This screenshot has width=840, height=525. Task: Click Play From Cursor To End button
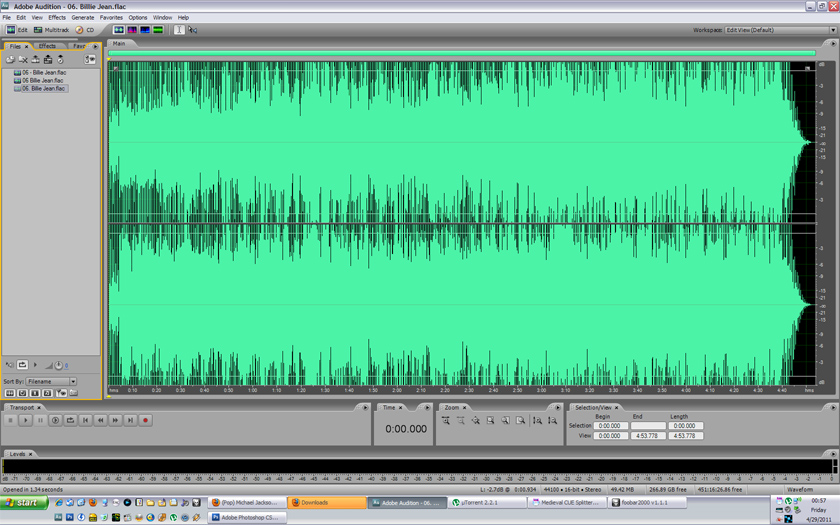point(55,421)
